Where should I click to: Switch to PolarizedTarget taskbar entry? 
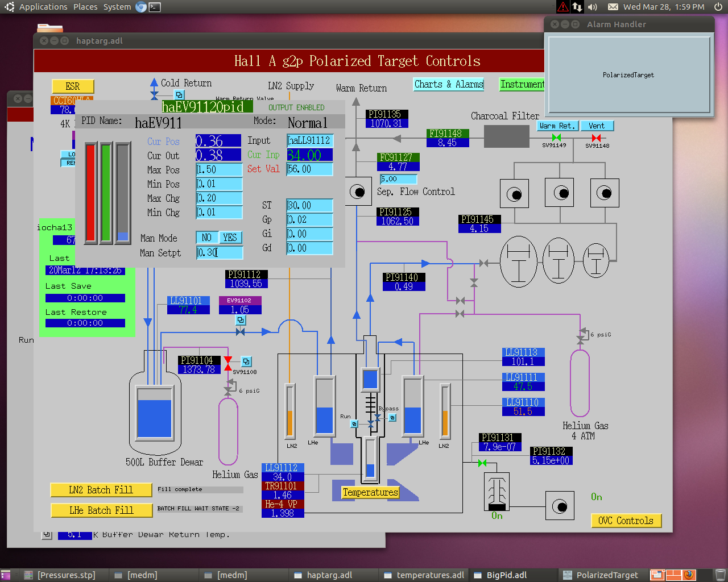point(604,575)
